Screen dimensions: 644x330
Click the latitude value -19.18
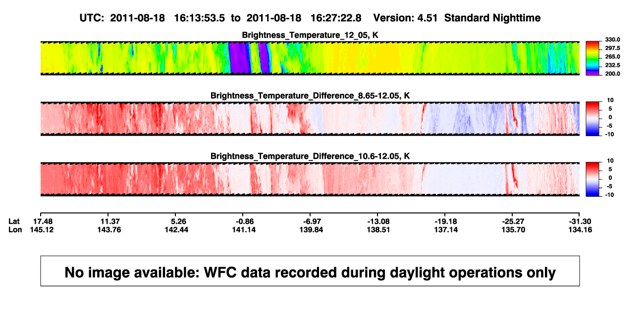click(445, 221)
